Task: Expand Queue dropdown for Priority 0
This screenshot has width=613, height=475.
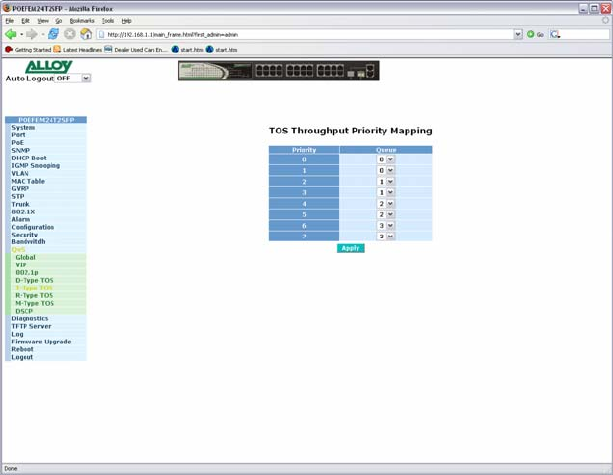Action: (390, 160)
